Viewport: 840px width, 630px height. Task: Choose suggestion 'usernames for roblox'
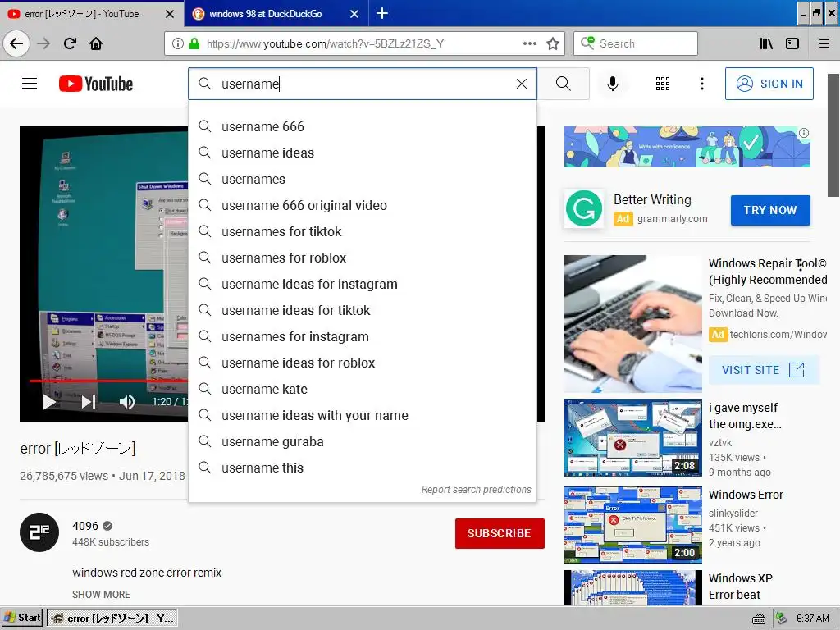click(x=362, y=258)
